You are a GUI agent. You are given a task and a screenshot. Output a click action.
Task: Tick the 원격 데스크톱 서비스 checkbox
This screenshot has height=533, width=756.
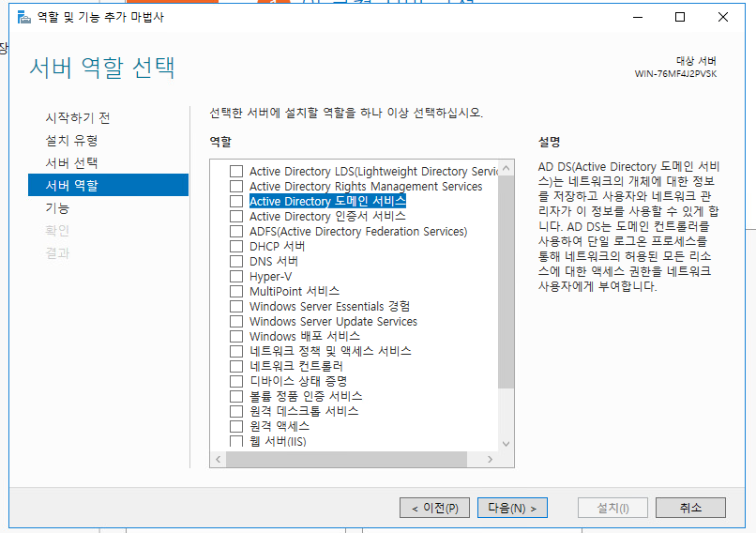click(236, 411)
